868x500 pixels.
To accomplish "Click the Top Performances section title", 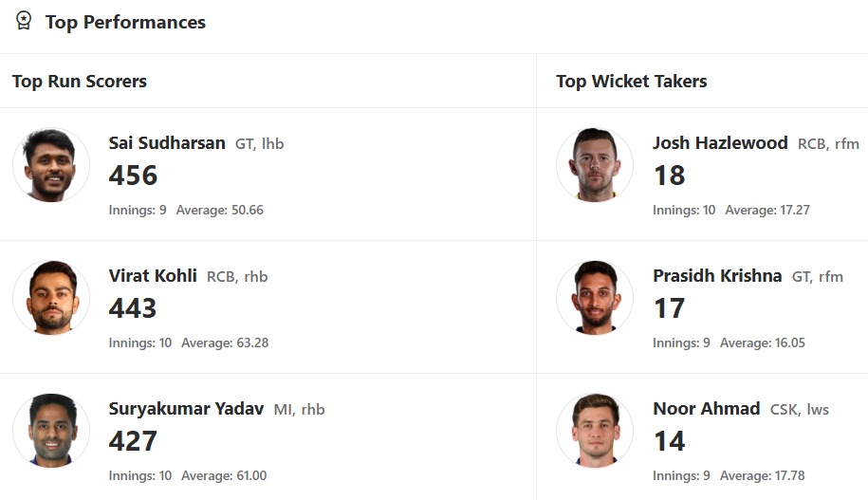I will click(x=125, y=22).
